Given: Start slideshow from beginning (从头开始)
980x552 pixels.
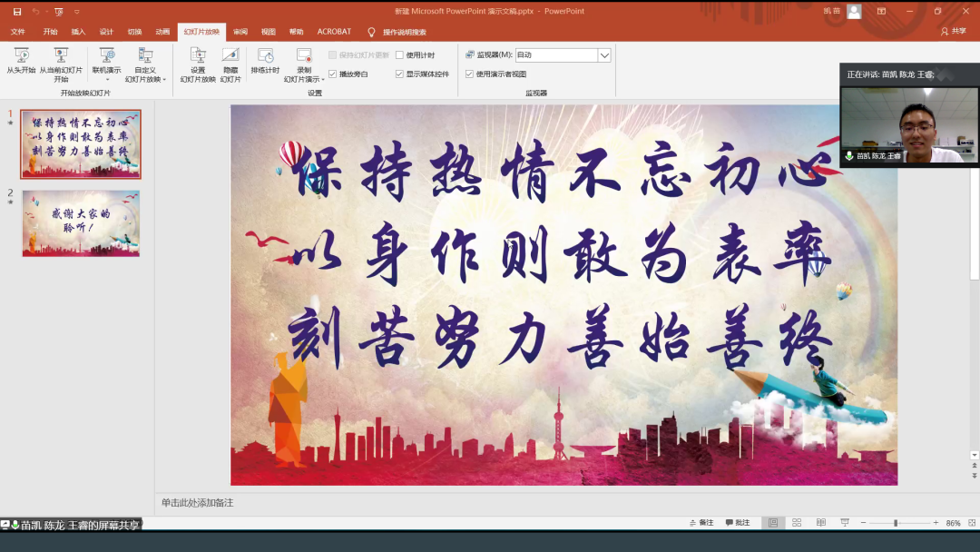Looking at the screenshot, I should [x=21, y=60].
